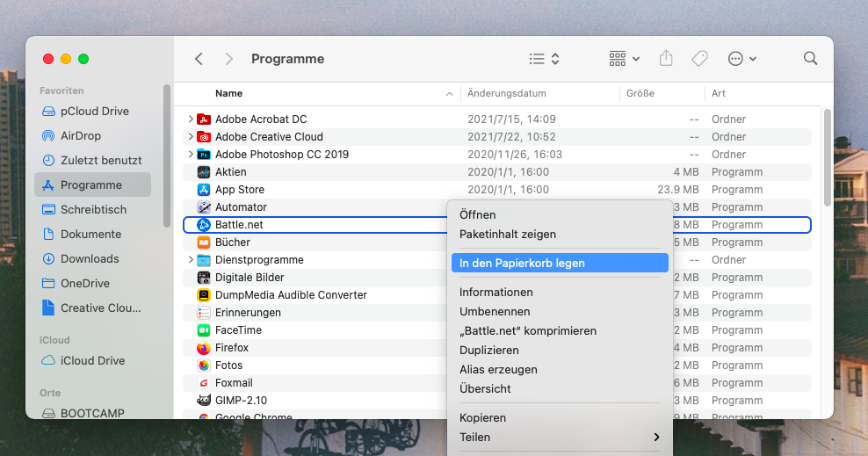Click the Tags toolbar icon
868x456 pixels.
[x=699, y=58]
